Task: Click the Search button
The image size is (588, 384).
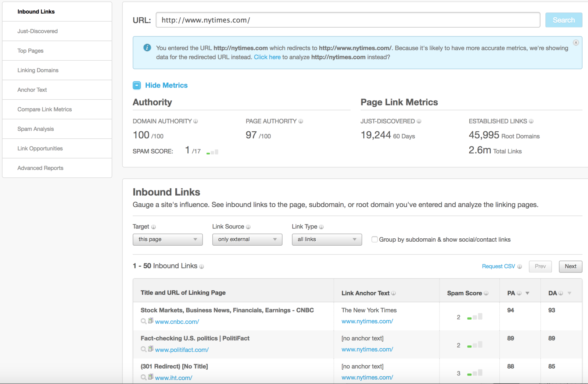Action: pos(564,20)
